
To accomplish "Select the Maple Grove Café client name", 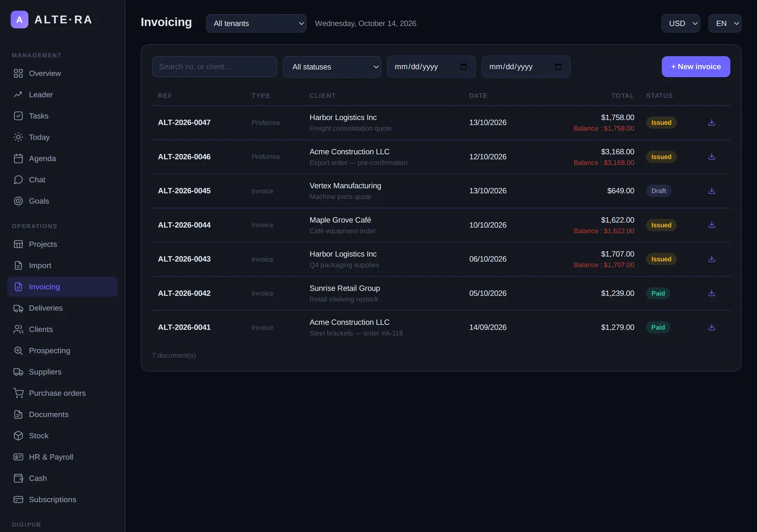I will click(340, 220).
